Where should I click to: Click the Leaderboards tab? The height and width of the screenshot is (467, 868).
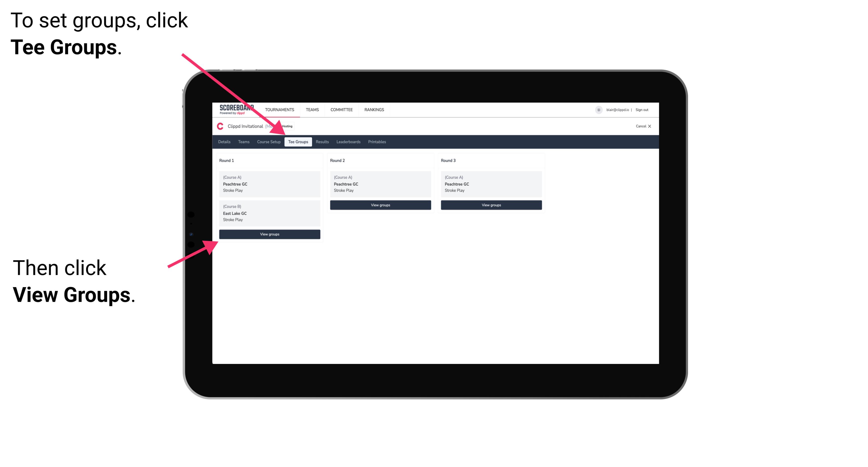pyautogui.click(x=347, y=142)
